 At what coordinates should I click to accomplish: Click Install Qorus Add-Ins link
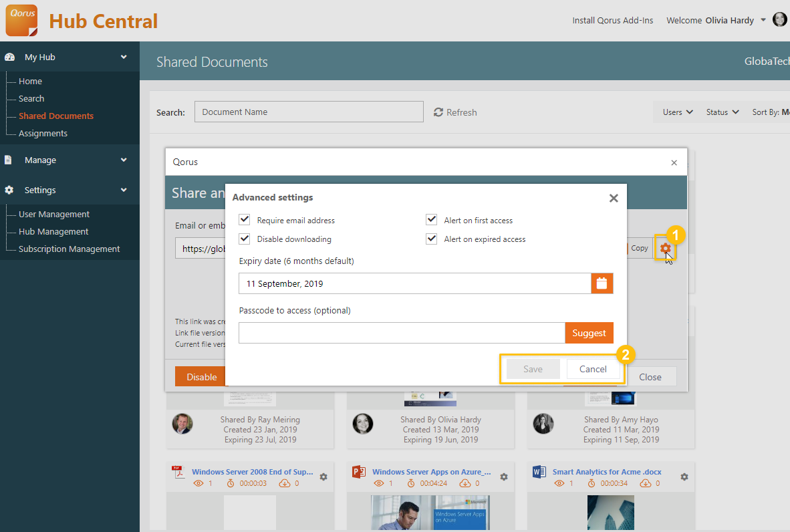tap(613, 20)
